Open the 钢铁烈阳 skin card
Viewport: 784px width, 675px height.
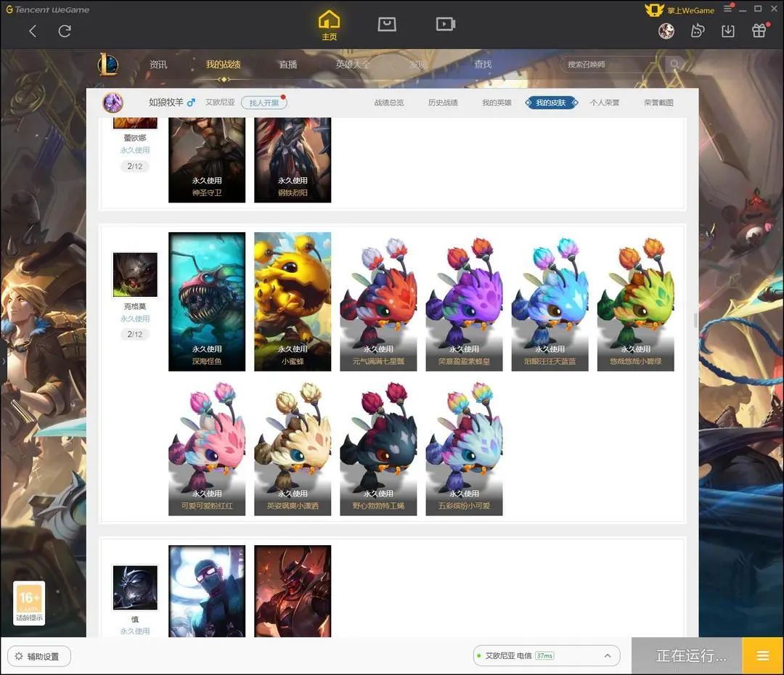click(293, 160)
